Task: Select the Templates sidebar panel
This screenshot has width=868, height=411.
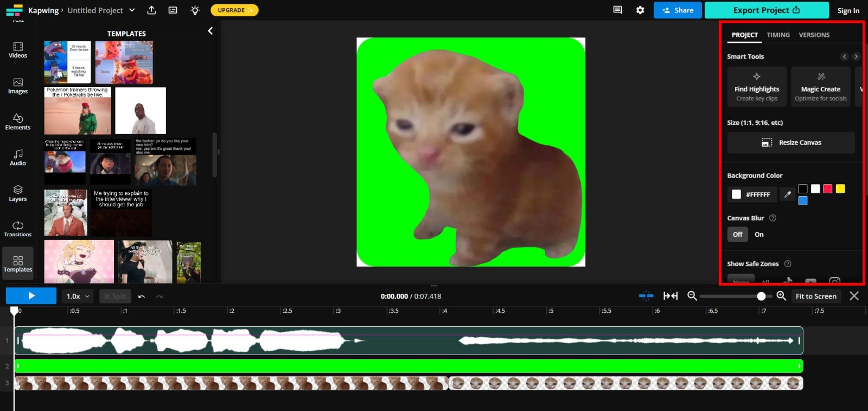Action: pos(18,264)
